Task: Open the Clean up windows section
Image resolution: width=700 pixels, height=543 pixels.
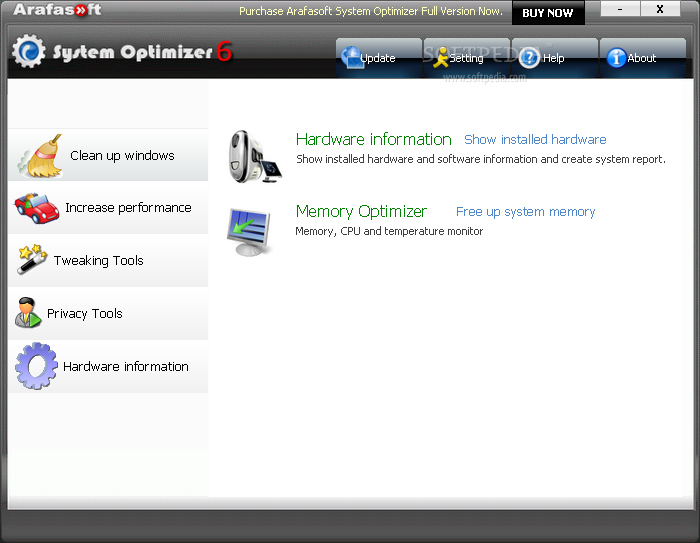Action: (x=108, y=155)
